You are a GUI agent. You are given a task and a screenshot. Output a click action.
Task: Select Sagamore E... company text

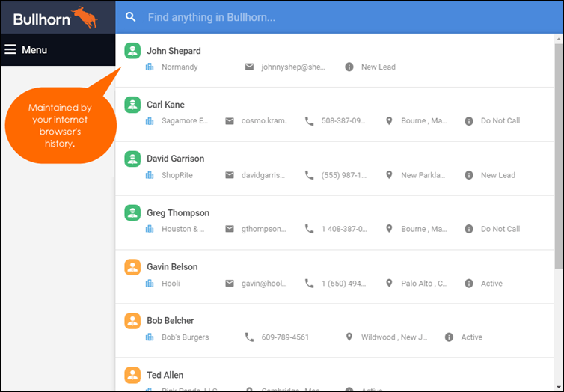click(x=185, y=121)
